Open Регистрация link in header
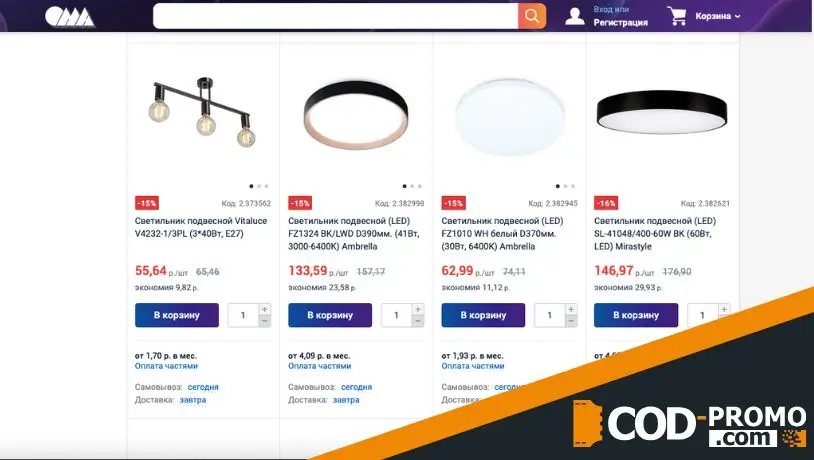The height and width of the screenshot is (460, 814). point(620,22)
